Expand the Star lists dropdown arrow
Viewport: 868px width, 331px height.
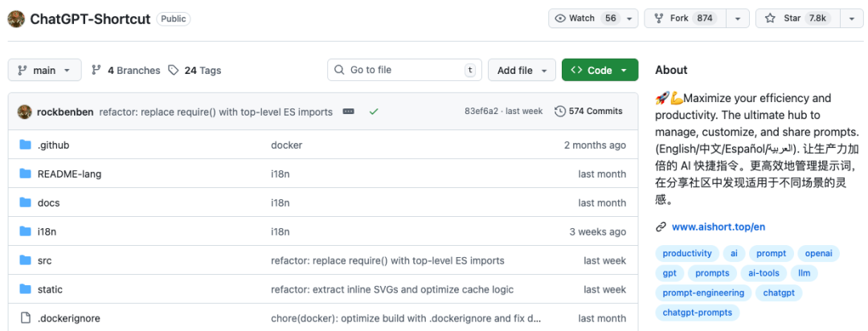[x=852, y=18]
